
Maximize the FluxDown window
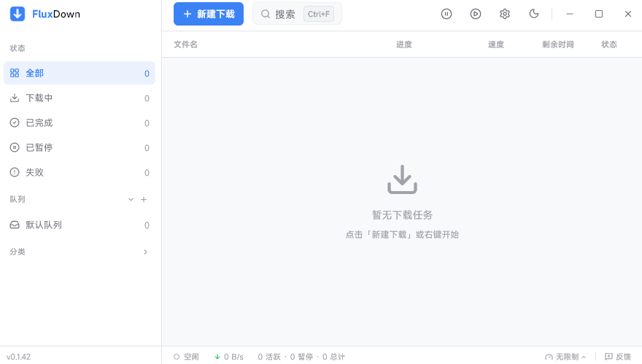click(x=599, y=14)
